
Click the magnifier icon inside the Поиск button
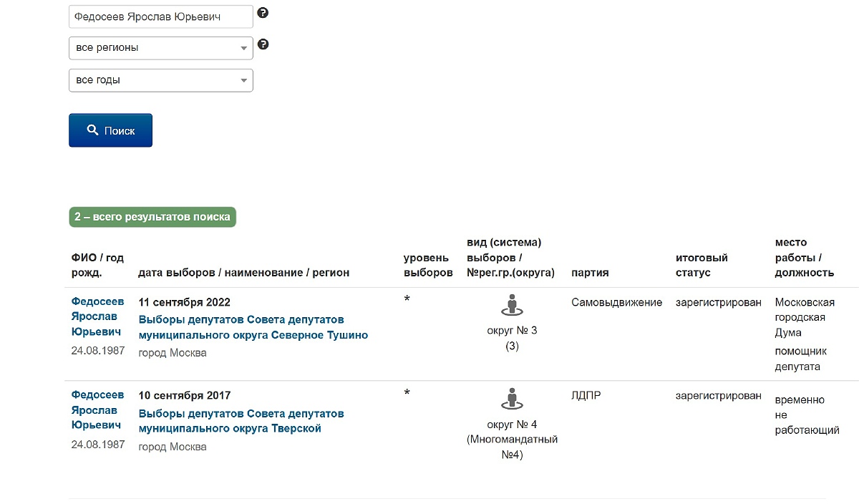(92, 130)
